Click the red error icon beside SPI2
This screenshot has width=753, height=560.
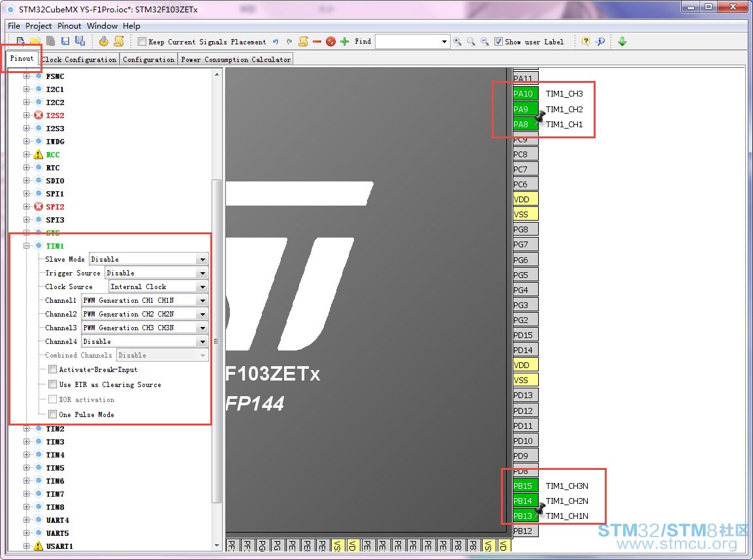(39, 207)
